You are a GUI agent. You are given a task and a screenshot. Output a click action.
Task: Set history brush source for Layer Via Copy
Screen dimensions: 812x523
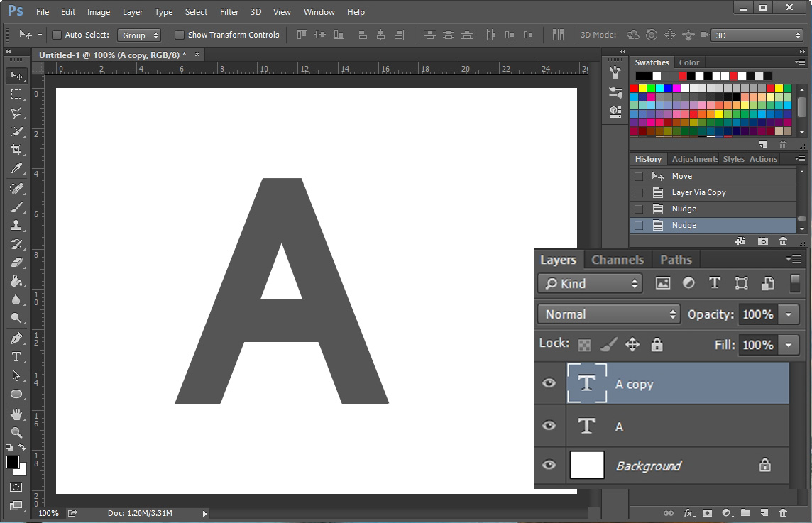[x=639, y=192]
